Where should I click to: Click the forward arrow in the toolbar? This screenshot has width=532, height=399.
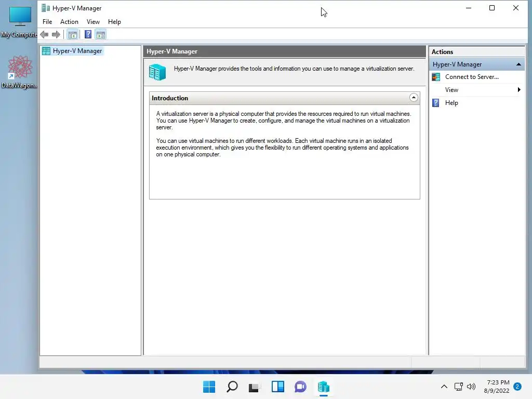[x=56, y=35]
